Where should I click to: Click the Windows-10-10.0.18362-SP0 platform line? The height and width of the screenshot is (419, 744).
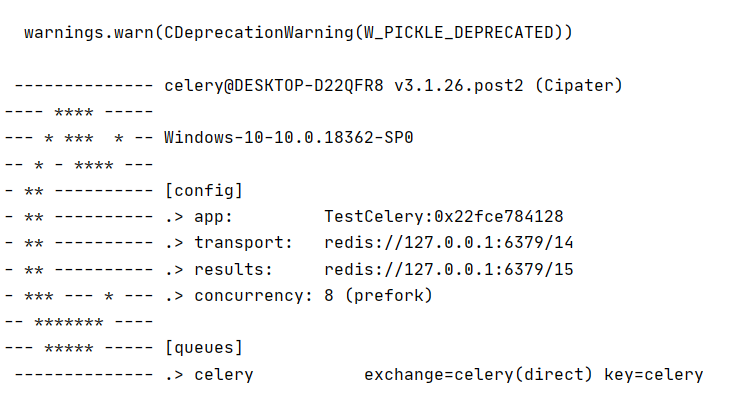point(288,138)
